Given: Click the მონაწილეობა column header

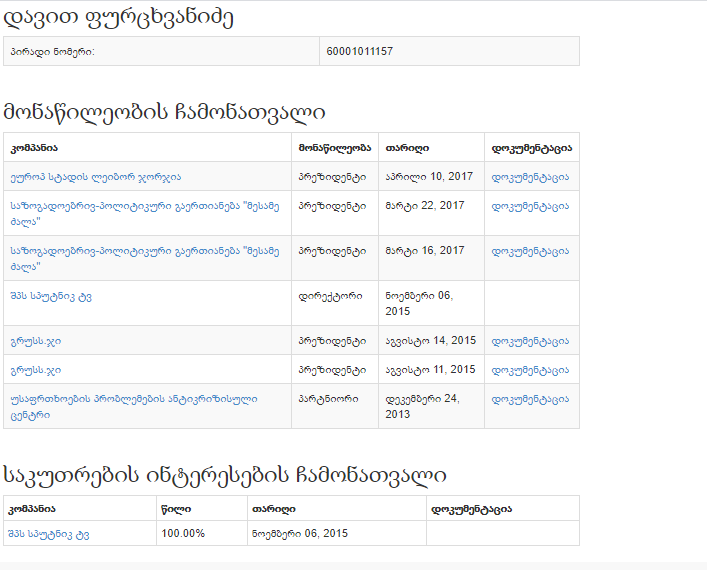Looking at the screenshot, I should (x=335, y=148).
